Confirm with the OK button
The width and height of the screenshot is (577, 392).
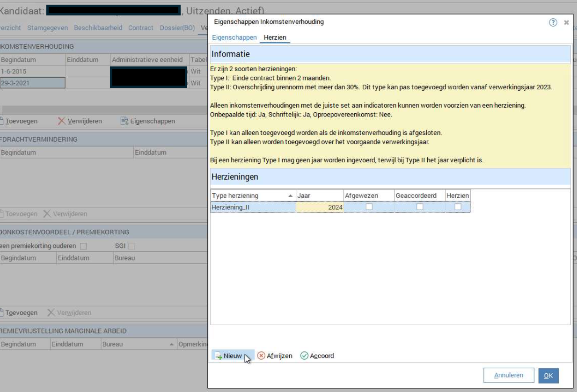coord(548,376)
